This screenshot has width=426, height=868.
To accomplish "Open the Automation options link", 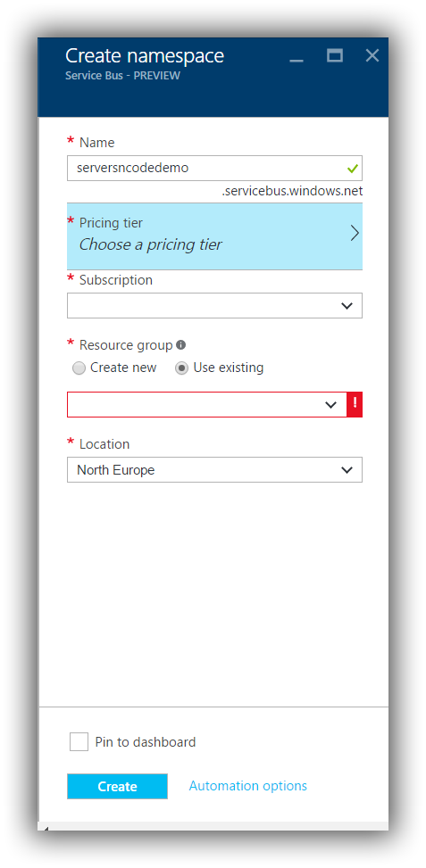I will pyautogui.click(x=248, y=786).
